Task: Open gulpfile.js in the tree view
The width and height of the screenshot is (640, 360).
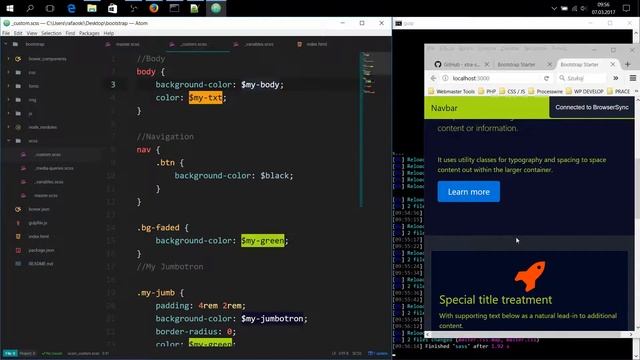Action: 38,223
